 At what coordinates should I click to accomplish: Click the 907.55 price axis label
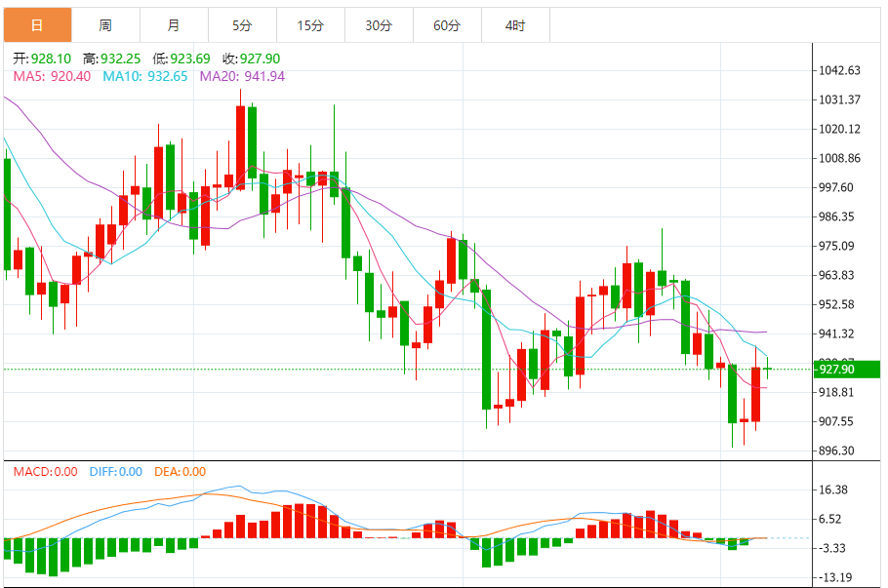point(836,421)
